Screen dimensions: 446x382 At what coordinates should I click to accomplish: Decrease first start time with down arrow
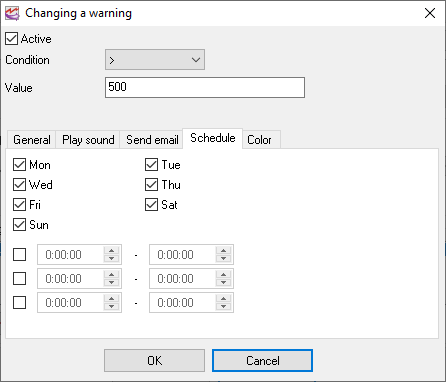[x=112, y=258]
